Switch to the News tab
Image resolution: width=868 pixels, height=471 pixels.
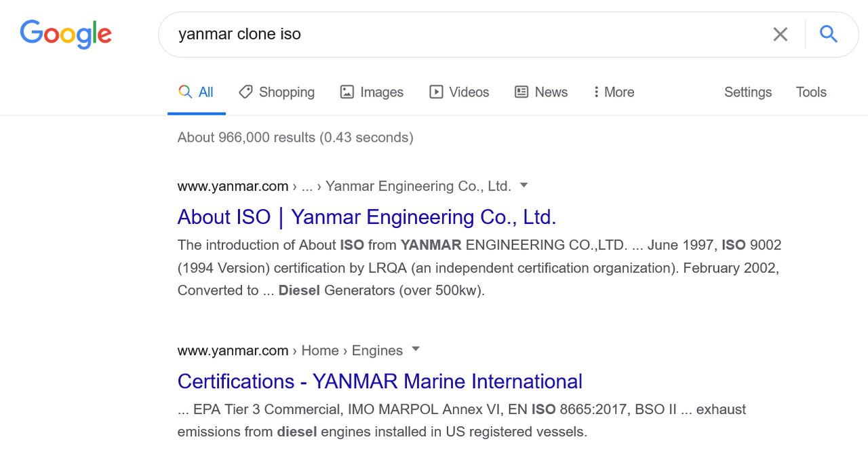[x=551, y=92]
